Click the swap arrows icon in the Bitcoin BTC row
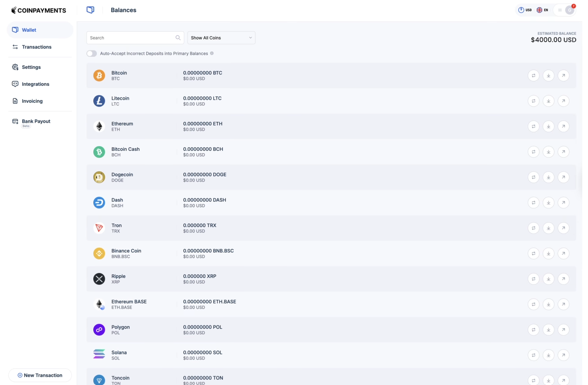588x385 pixels. (534, 75)
